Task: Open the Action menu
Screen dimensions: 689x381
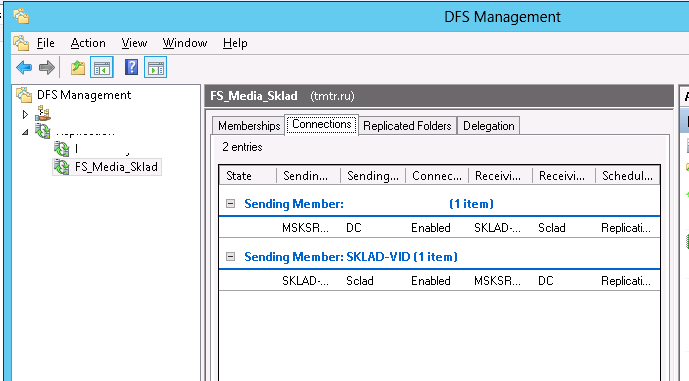Action: point(88,43)
